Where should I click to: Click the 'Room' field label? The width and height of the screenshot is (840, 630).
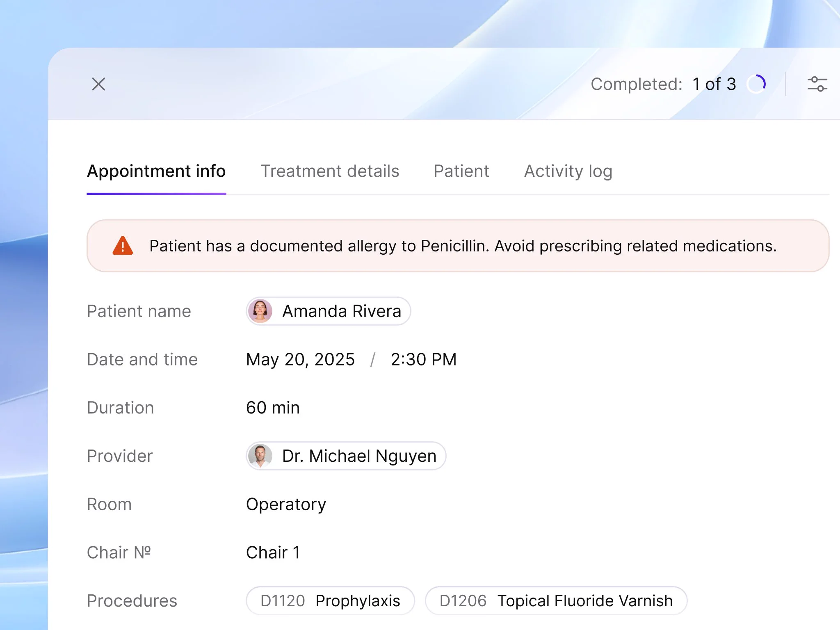[x=109, y=504]
